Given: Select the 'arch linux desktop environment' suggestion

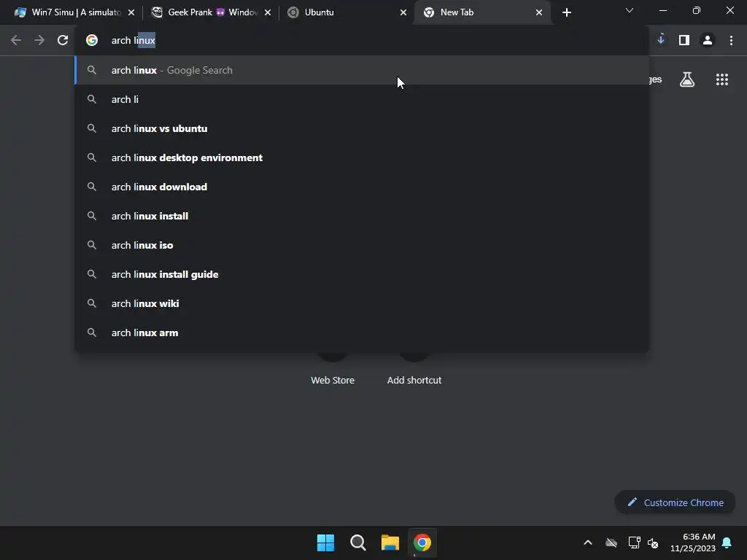Looking at the screenshot, I should (362, 157).
